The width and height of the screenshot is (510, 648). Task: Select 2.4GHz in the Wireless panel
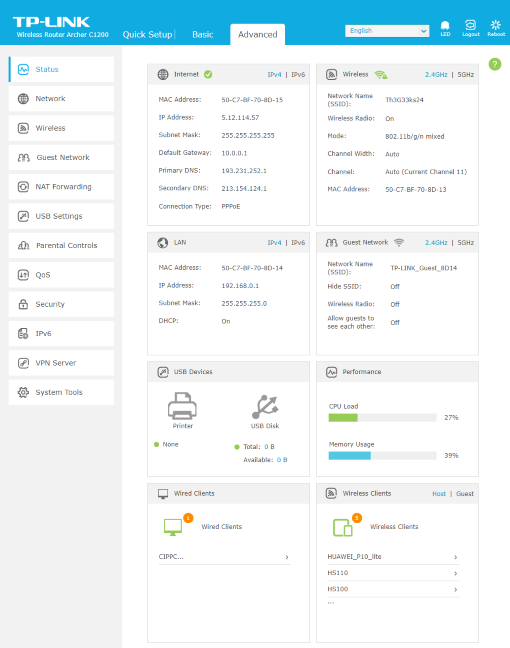(x=436, y=74)
